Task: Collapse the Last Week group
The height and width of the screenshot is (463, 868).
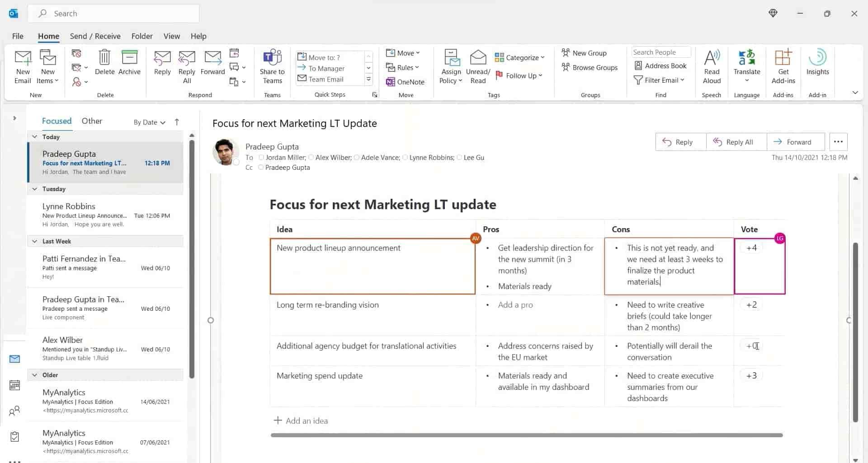Action: tap(35, 241)
